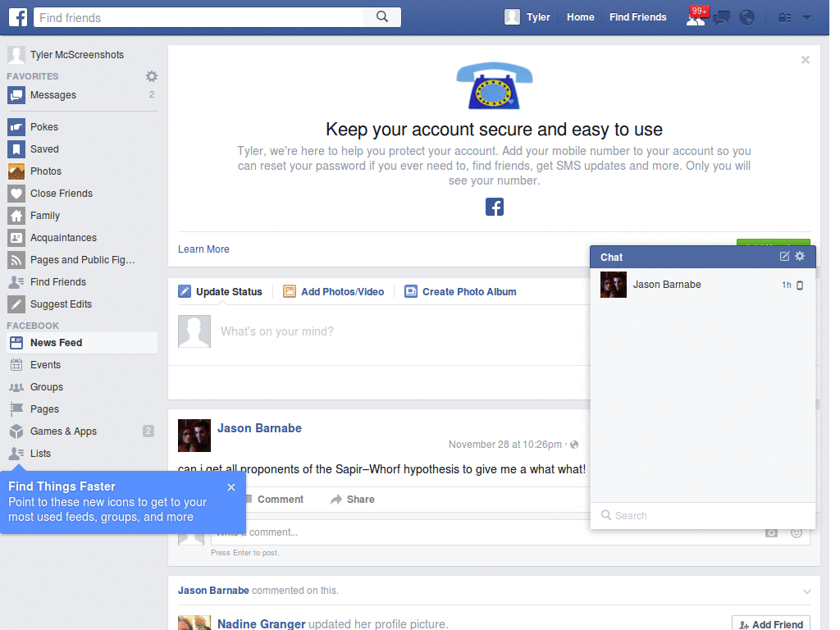The image size is (840, 630).
Task: Open Saved items in the sidebar
Action: (x=82, y=149)
